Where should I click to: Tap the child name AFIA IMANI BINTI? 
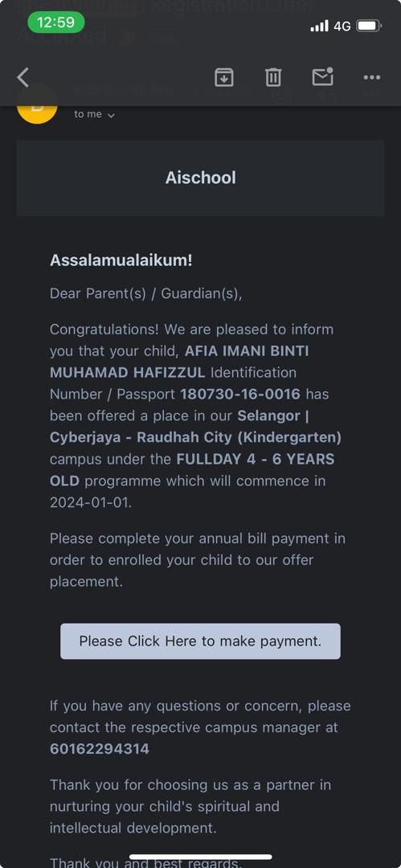tap(247, 351)
